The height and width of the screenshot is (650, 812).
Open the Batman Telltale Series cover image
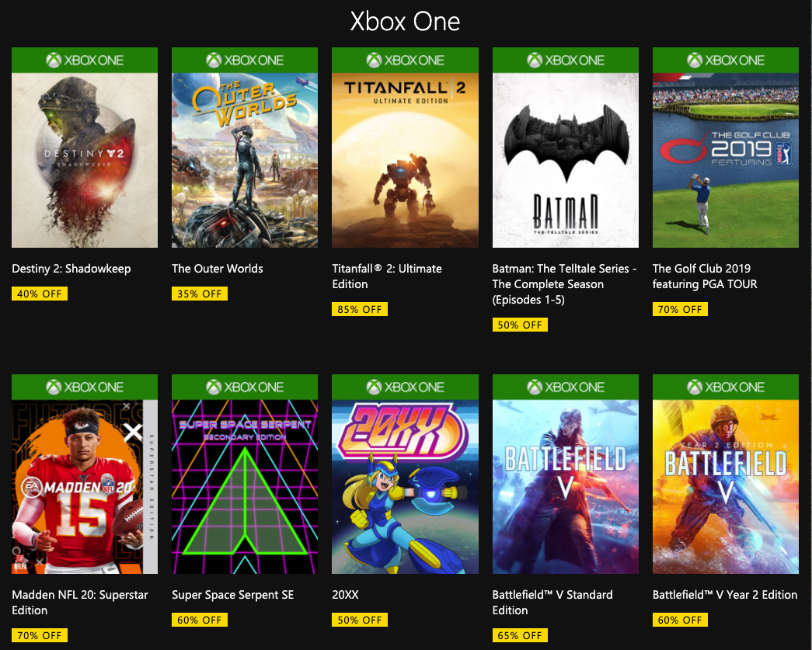566,160
